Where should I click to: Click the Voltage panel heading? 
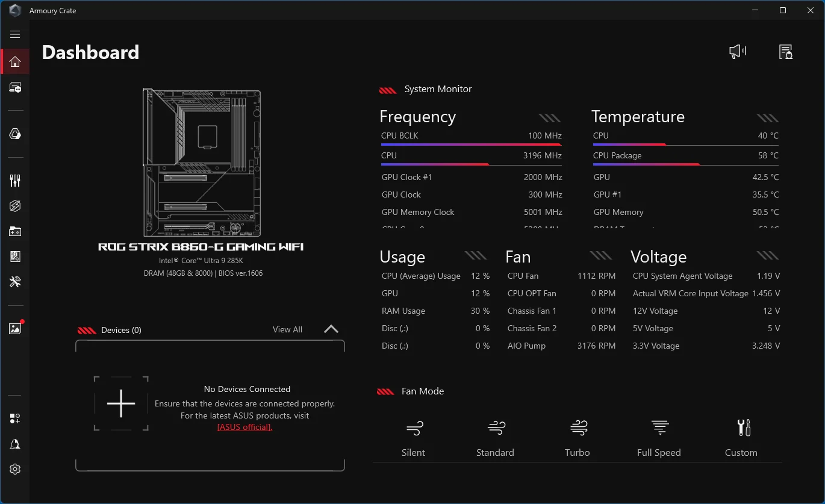[x=659, y=257]
